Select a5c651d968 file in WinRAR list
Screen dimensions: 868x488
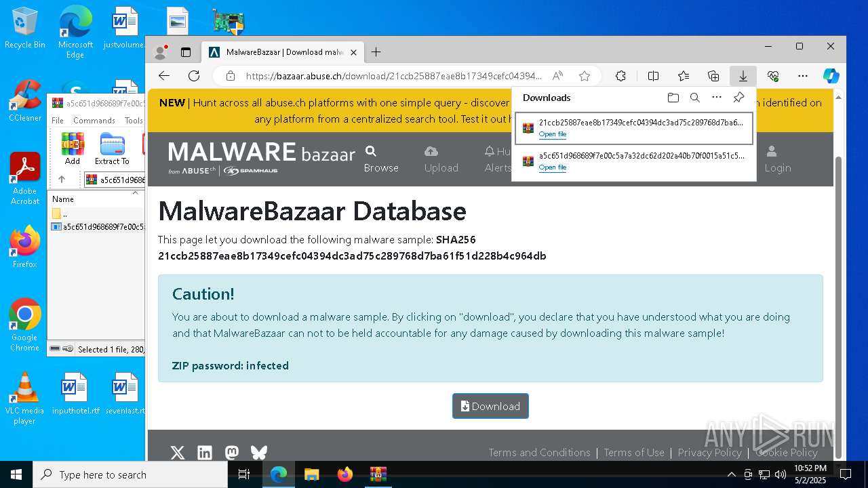point(97,227)
